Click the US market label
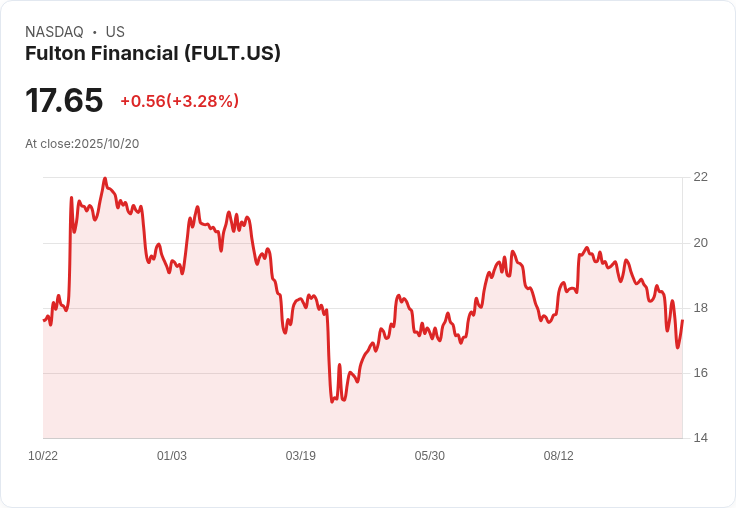The image size is (736, 508). click(x=115, y=32)
